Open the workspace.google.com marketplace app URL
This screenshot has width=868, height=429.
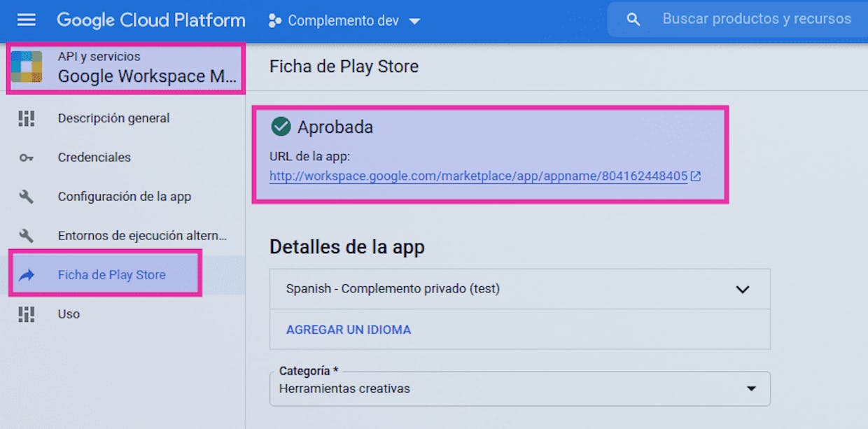[x=479, y=176]
